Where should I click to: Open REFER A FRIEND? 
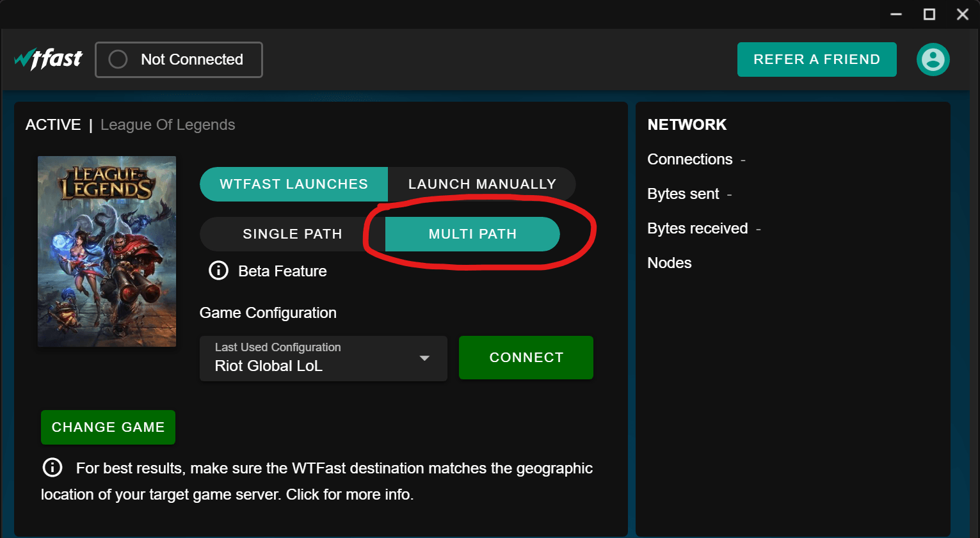816,59
